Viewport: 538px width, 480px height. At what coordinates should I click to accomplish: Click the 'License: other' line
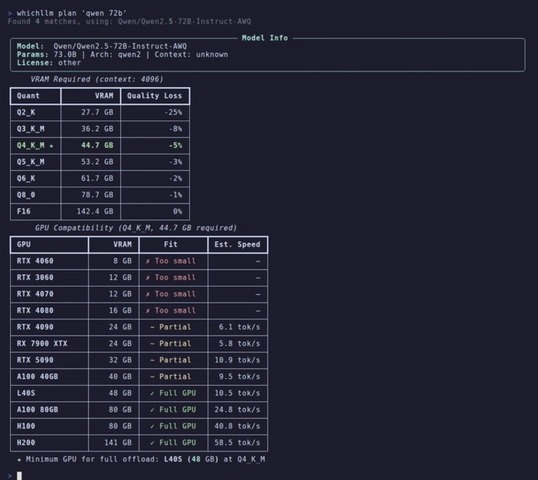pyautogui.click(x=49, y=62)
